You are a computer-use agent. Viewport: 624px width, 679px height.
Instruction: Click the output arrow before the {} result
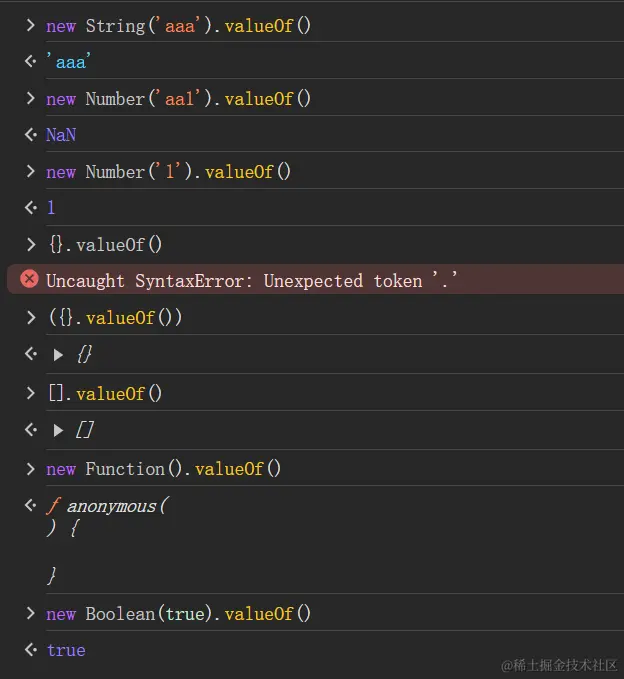(x=30, y=354)
